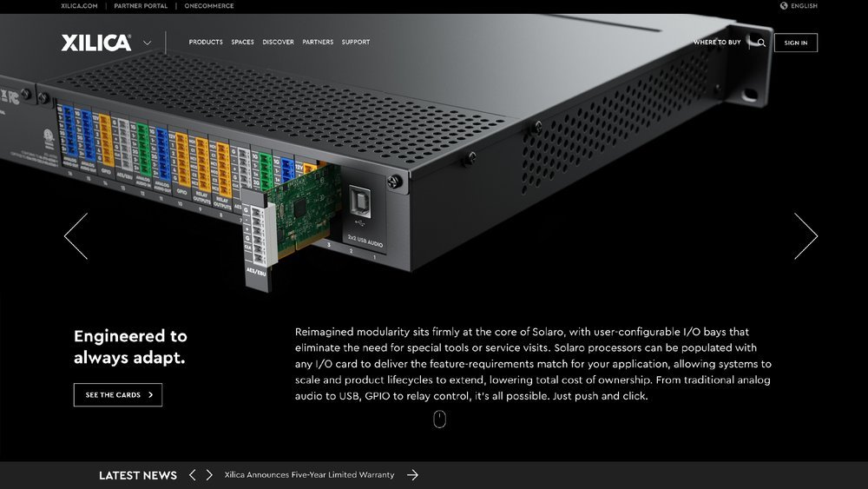Open the Support menu
The height and width of the screenshot is (489, 868).
coord(355,42)
